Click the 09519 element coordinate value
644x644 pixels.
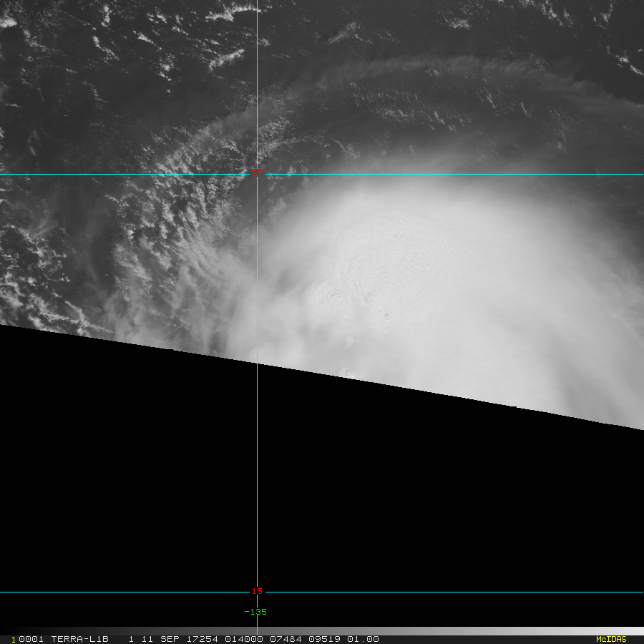(x=324, y=639)
